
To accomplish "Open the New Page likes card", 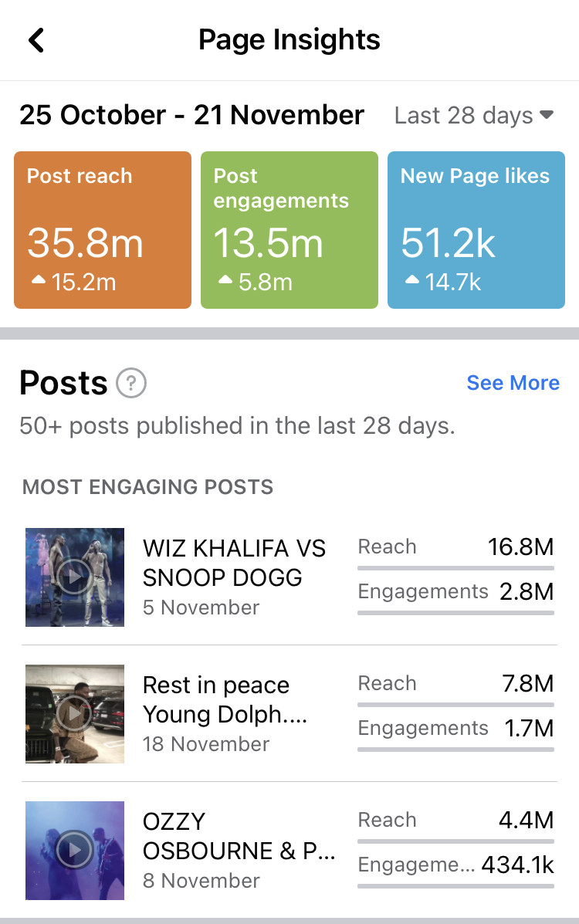I will 476,230.
